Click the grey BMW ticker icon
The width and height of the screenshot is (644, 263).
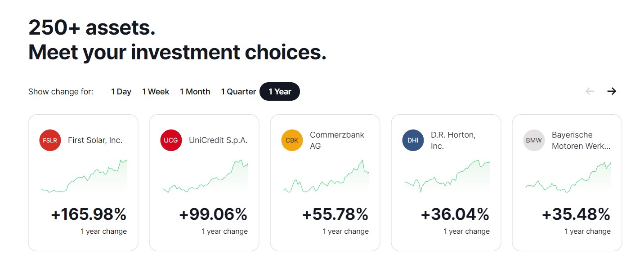tap(534, 140)
